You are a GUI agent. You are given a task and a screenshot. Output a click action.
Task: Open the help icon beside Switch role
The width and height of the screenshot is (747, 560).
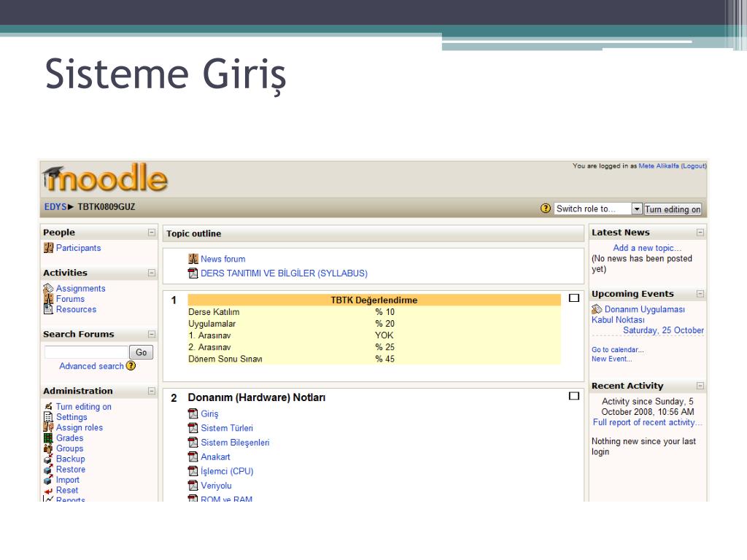click(546, 208)
